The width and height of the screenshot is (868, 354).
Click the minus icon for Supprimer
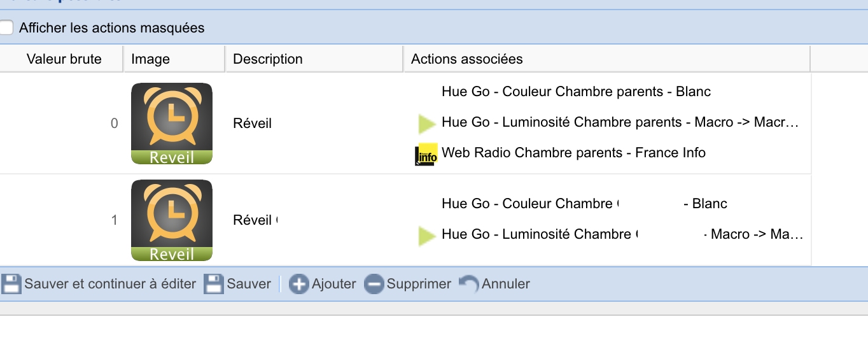pyautogui.click(x=374, y=284)
